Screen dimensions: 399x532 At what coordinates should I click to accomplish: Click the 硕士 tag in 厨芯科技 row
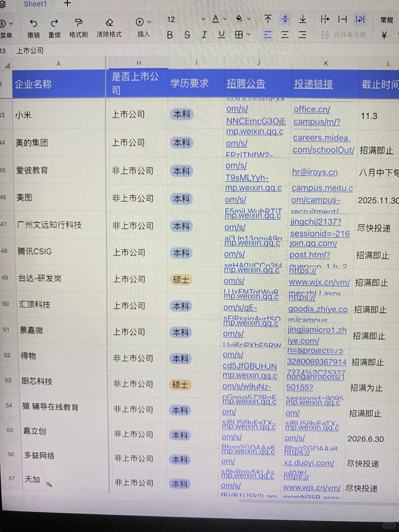click(x=180, y=385)
